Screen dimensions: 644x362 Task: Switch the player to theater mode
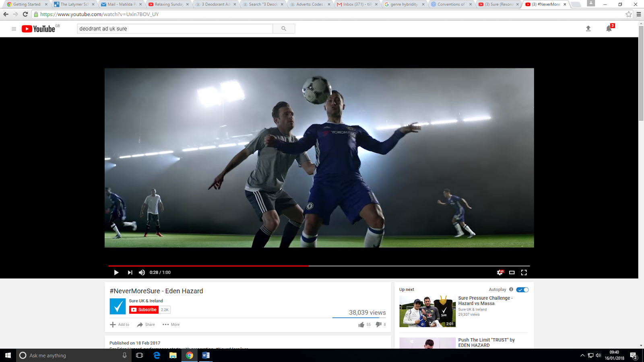(x=512, y=272)
